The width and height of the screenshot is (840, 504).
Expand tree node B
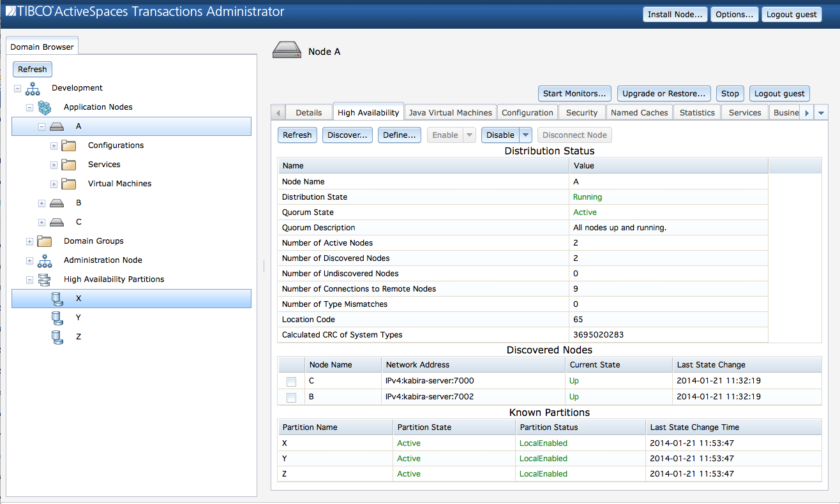(41, 202)
